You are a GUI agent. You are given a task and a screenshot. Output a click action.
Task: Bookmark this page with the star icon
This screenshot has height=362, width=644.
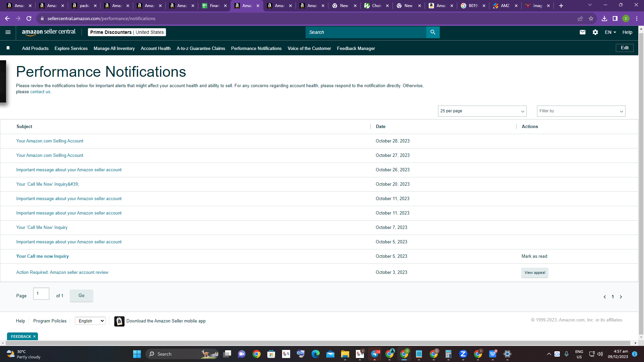point(591,18)
